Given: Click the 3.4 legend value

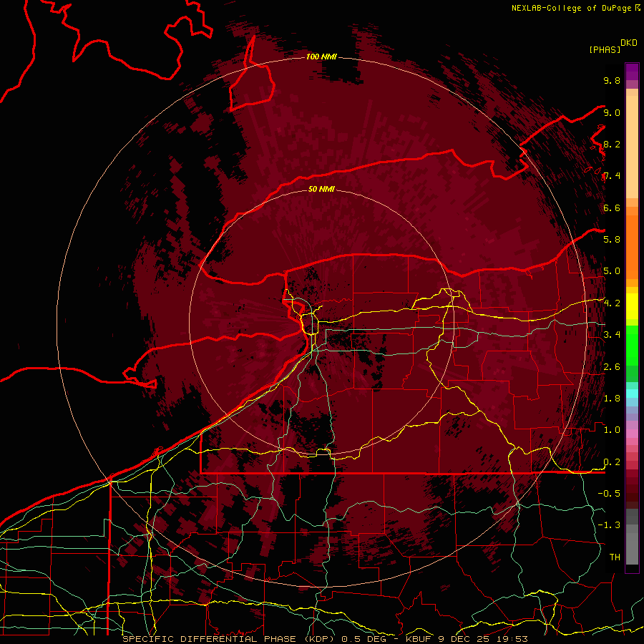Looking at the screenshot, I should click(x=612, y=335).
